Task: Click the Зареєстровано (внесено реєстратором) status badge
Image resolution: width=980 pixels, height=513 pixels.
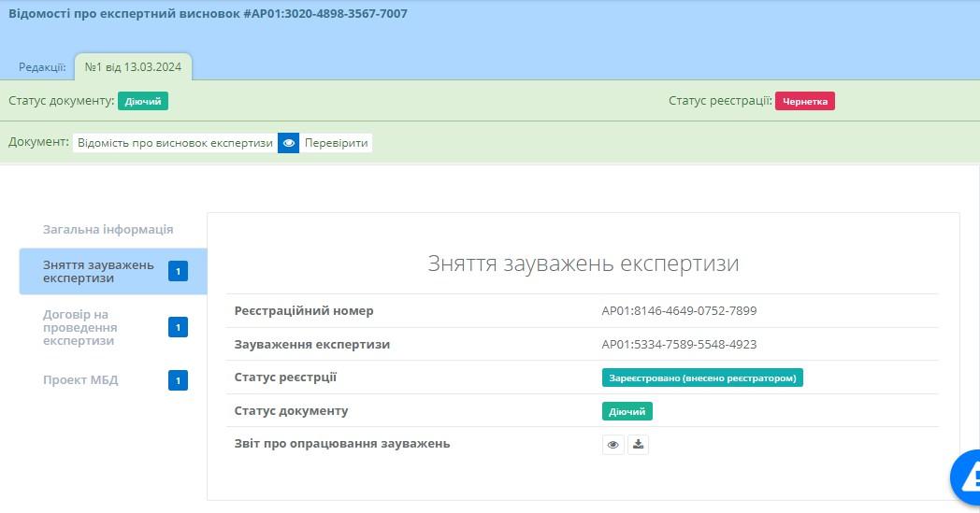Action: click(701, 378)
